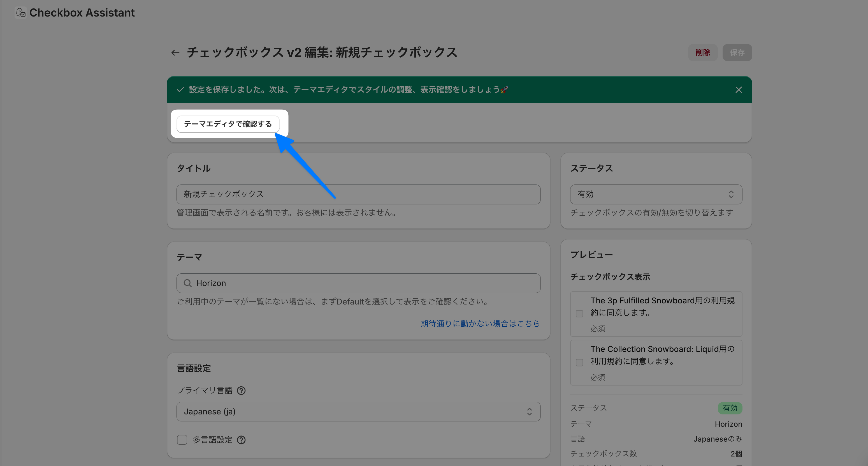This screenshot has height=466, width=868.
Task: Click the checkmark icon in the success banner
Action: [x=180, y=90]
